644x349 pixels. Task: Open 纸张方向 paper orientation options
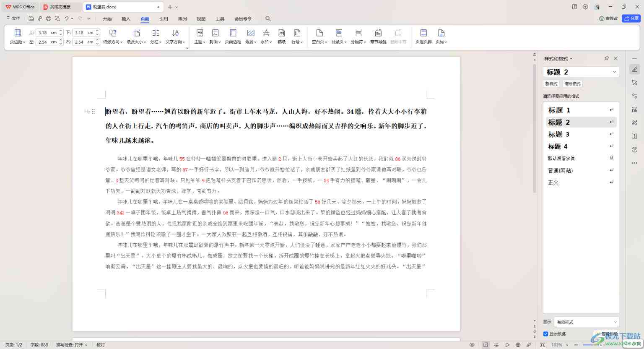tap(113, 36)
